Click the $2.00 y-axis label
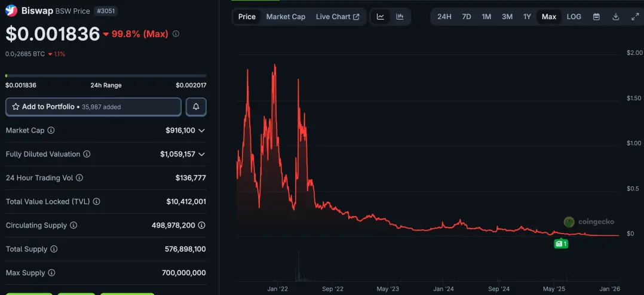644x295 pixels. point(634,53)
